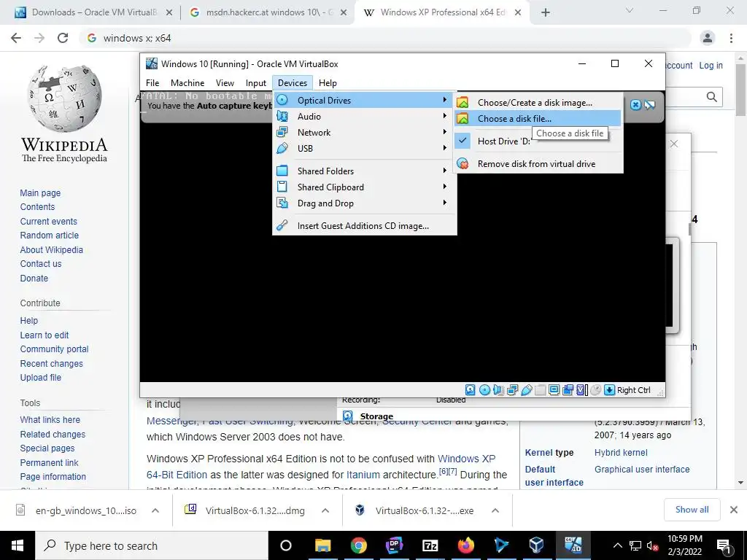747x560 pixels.
Task: Click the Wikipedia search magnifier icon
Action: click(x=712, y=97)
